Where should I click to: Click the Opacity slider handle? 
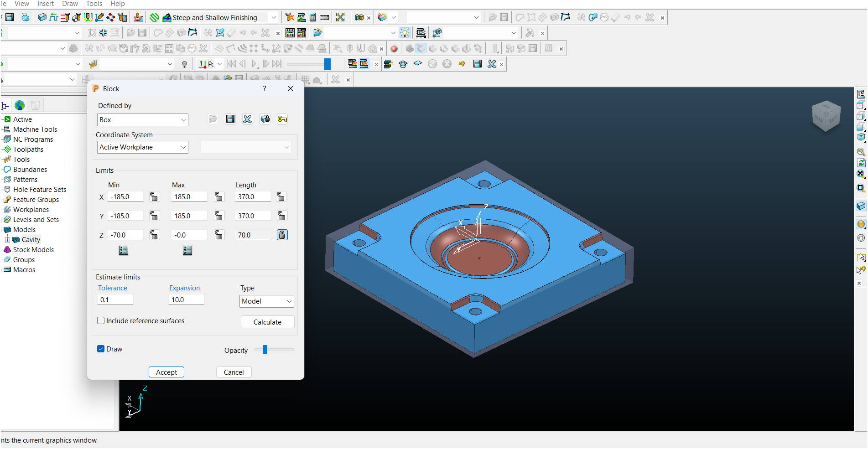[x=265, y=350]
